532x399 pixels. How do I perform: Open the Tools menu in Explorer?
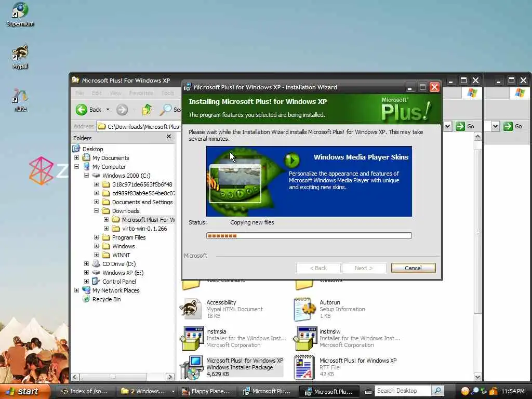[168, 93]
